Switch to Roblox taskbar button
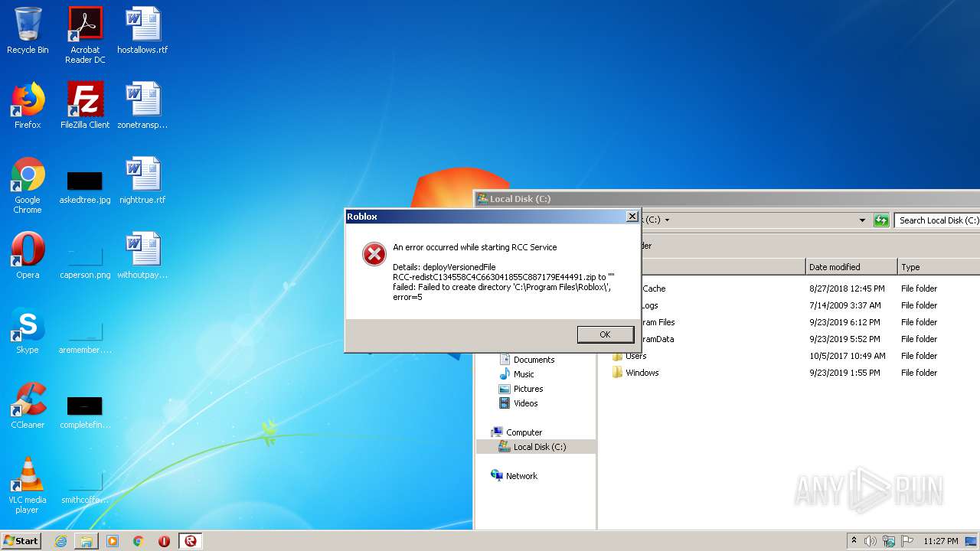The width and height of the screenshot is (980, 551). click(191, 541)
